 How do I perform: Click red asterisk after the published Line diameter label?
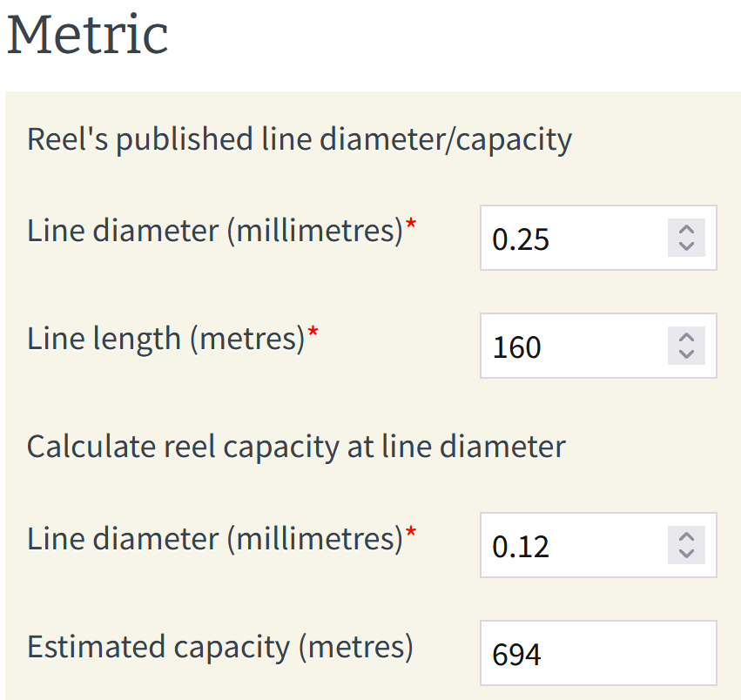pos(411,225)
